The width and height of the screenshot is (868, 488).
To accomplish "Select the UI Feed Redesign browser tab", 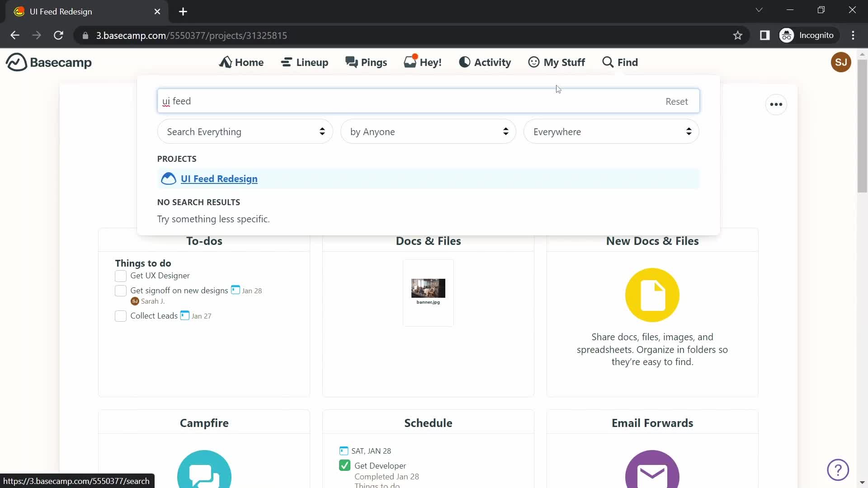I will (x=86, y=12).
